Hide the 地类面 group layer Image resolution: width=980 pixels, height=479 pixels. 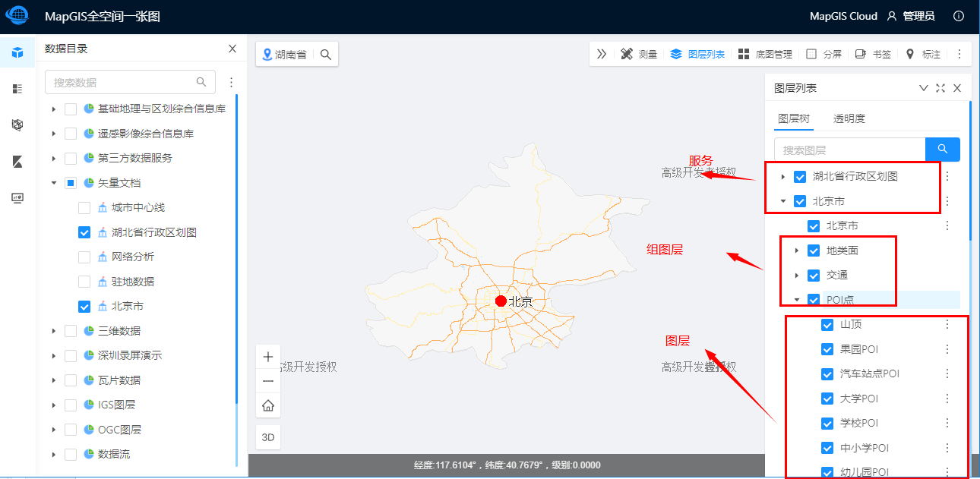click(x=814, y=251)
